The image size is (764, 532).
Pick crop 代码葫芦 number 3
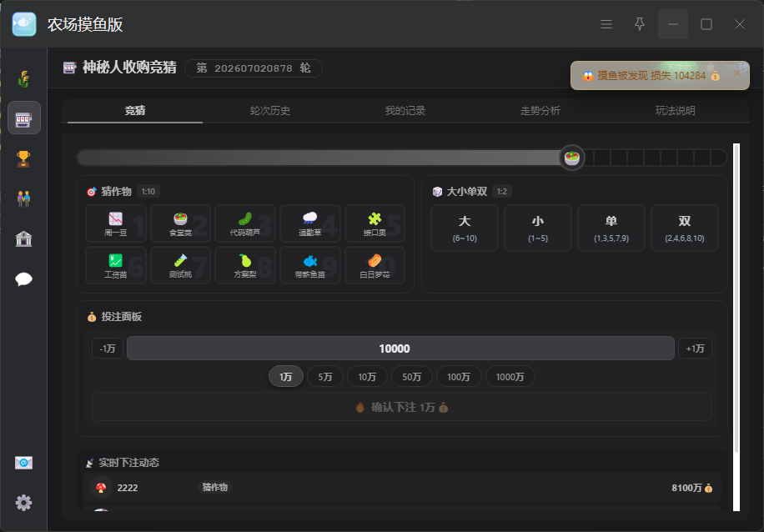point(245,223)
